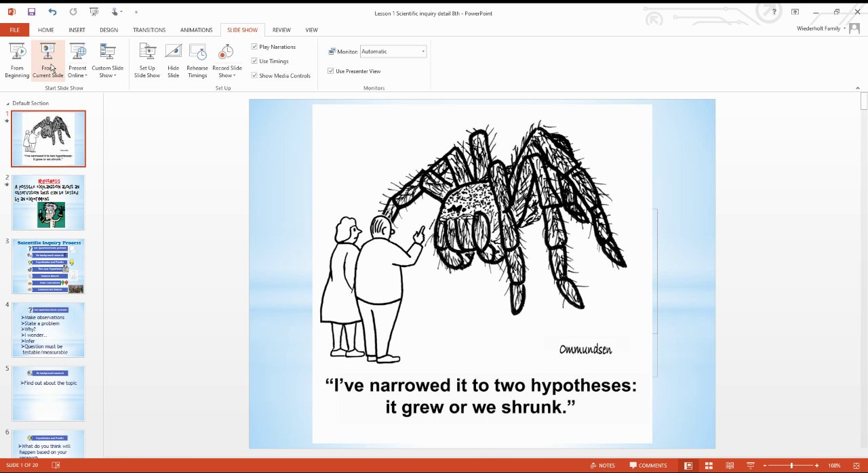The height and width of the screenshot is (473, 868).
Task: Open the COMMENTS pane from status bar
Action: pyautogui.click(x=648, y=466)
